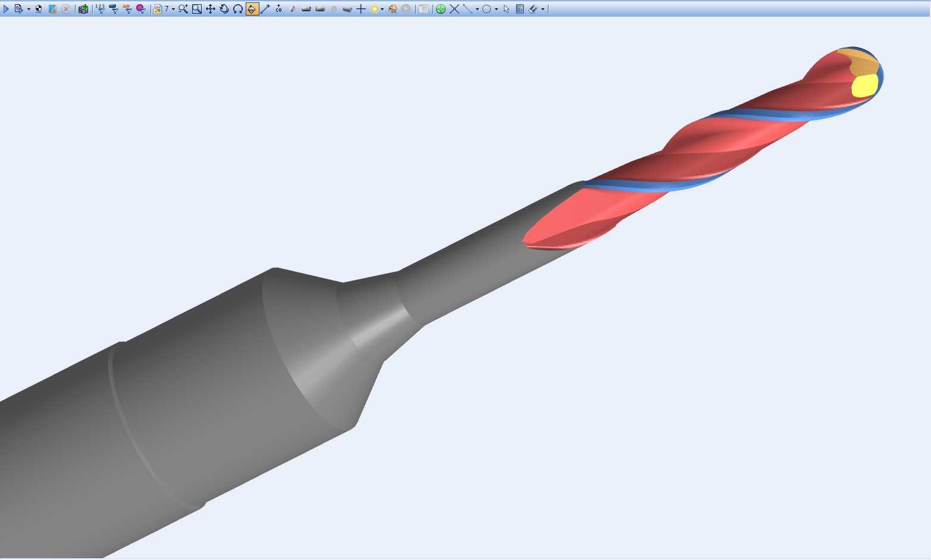Image resolution: width=931 pixels, height=560 pixels.
Task: Open dropdown arrow next to sun light icon
Action: (383, 10)
